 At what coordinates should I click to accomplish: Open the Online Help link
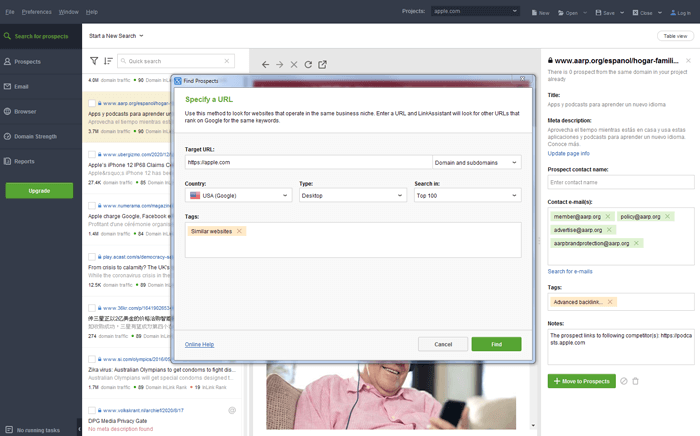pos(200,345)
